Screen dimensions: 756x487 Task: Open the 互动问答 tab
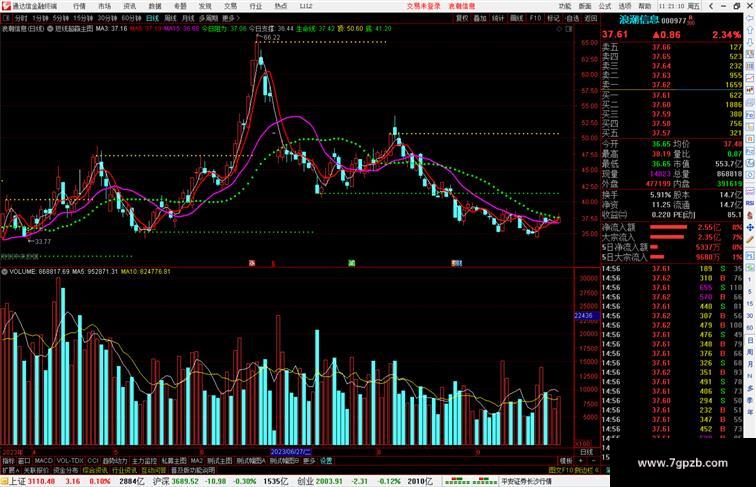tap(153, 470)
